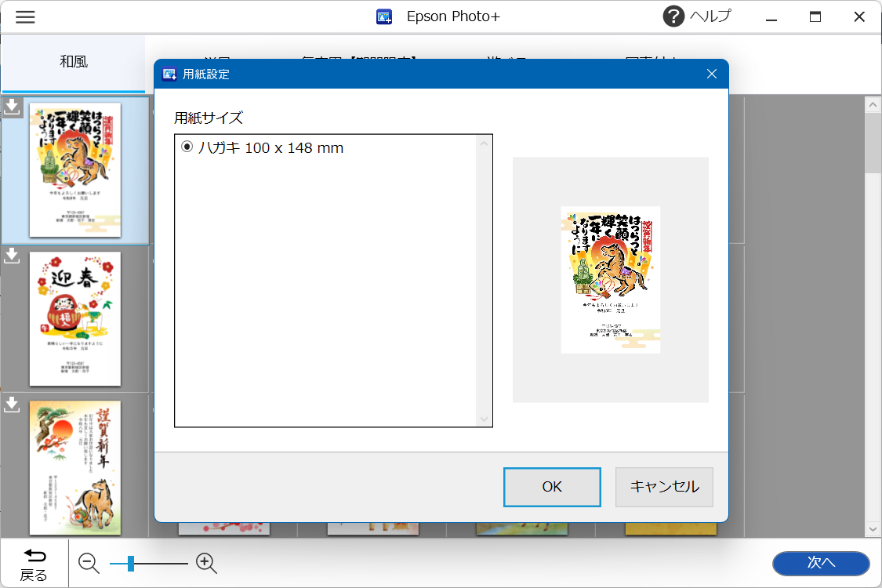This screenshot has height=588, width=882.
Task: Click download icon on 迎春 template
Action: 12,256
